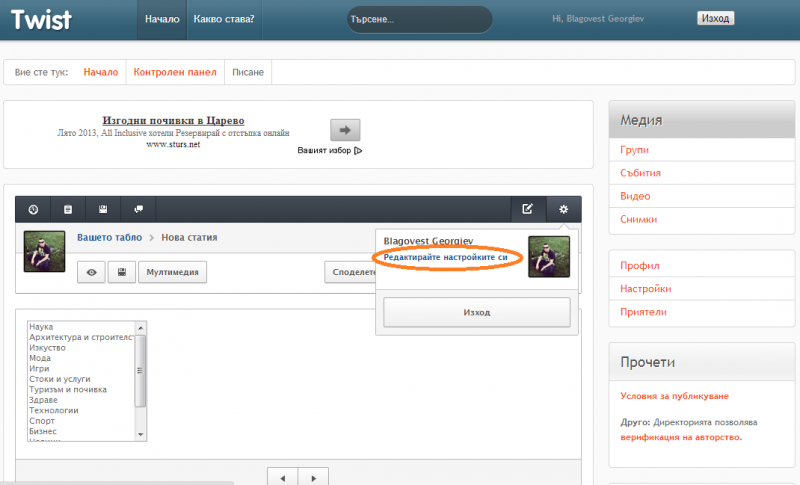Click the "Търсене..." search field
Image resolution: width=800 pixels, height=485 pixels.
(418, 19)
